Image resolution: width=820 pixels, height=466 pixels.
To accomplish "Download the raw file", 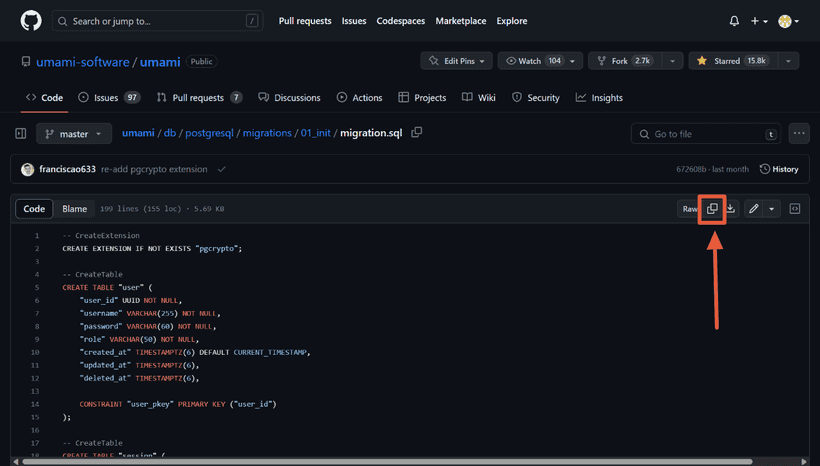I will coord(731,209).
